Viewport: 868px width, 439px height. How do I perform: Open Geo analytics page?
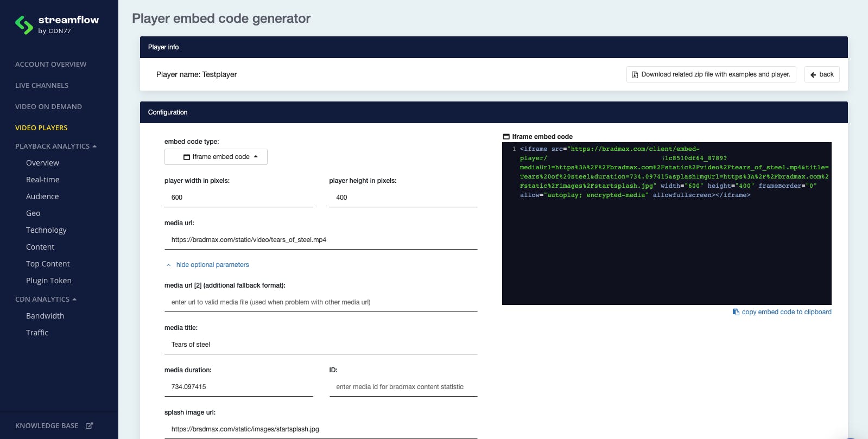[x=33, y=213]
